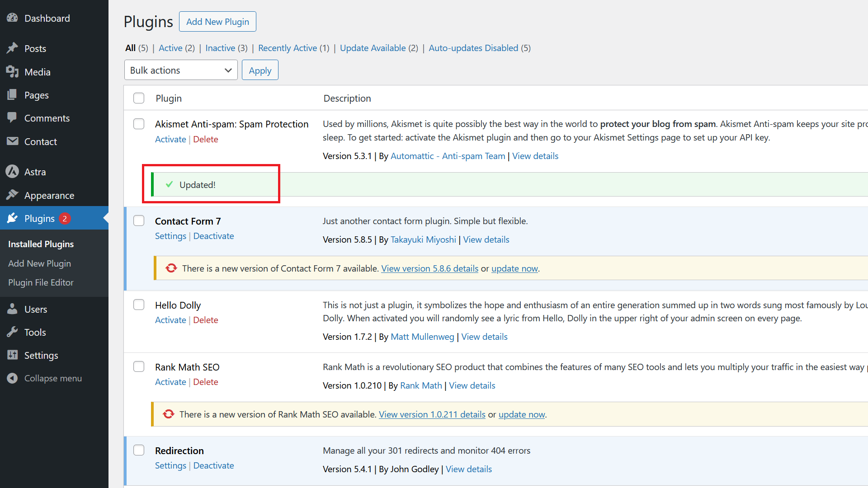Filter plugins by Update Available
Viewport: 868px width, 488px height.
373,48
